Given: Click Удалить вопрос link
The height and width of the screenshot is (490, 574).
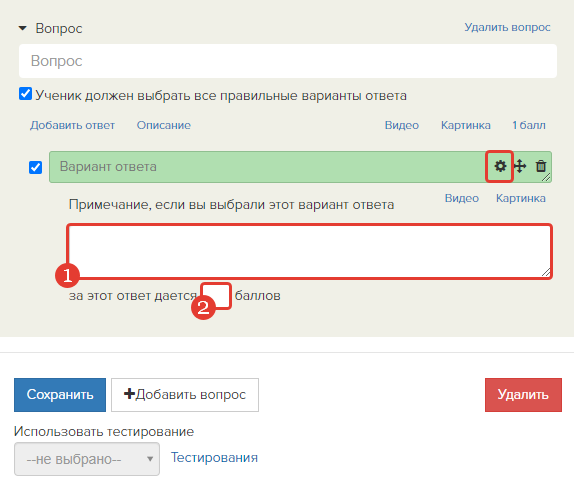Looking at the screenshot, I should [507, 27].
